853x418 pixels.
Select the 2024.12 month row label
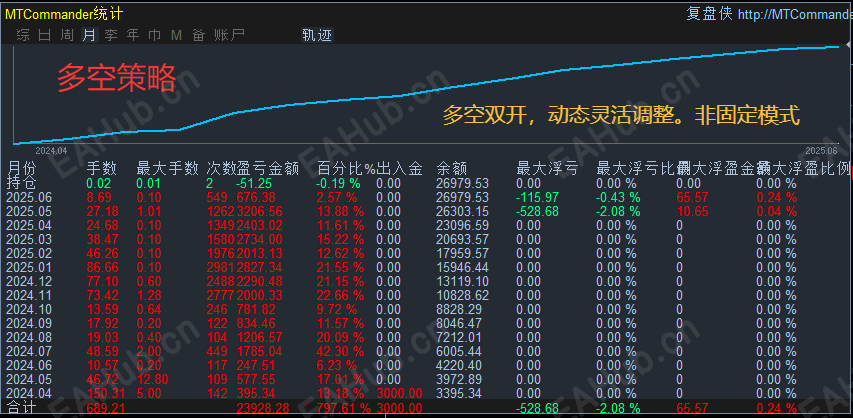tap(27, 281)
